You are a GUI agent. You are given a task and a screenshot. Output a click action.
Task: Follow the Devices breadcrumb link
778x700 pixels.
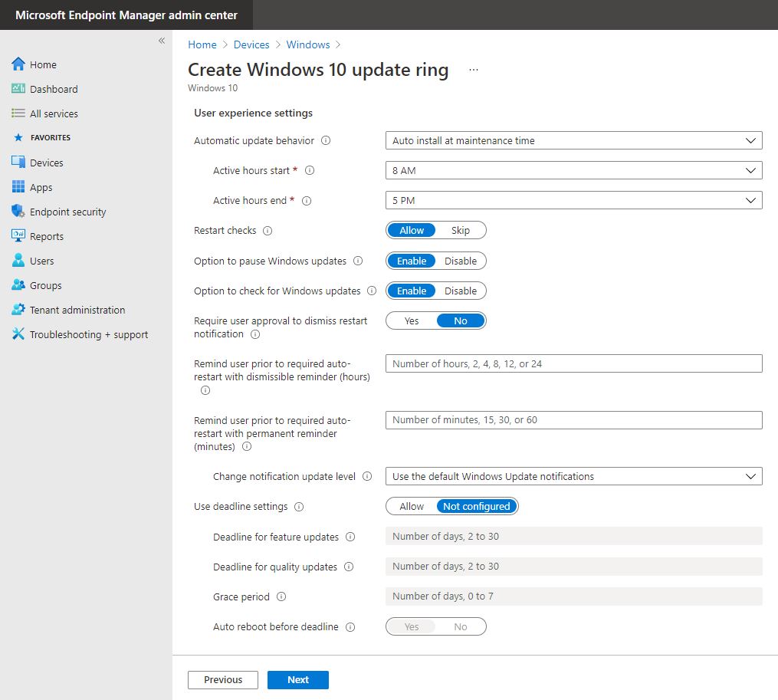click(x=251, y=44)
